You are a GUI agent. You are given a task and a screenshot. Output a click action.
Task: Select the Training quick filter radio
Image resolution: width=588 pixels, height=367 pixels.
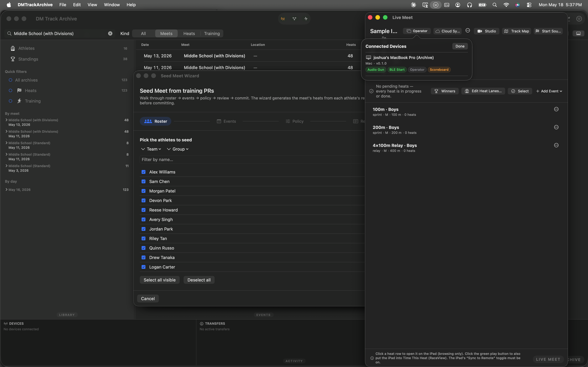10,101
